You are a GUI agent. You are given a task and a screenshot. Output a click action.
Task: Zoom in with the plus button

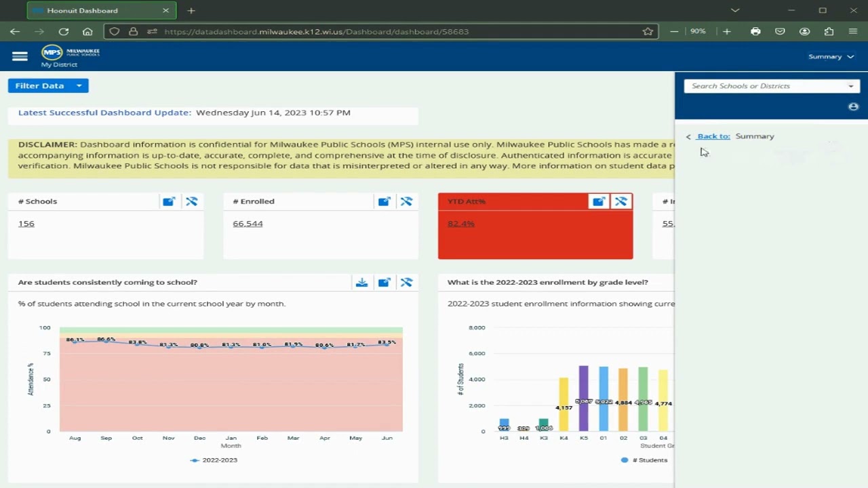click(726, 32)
